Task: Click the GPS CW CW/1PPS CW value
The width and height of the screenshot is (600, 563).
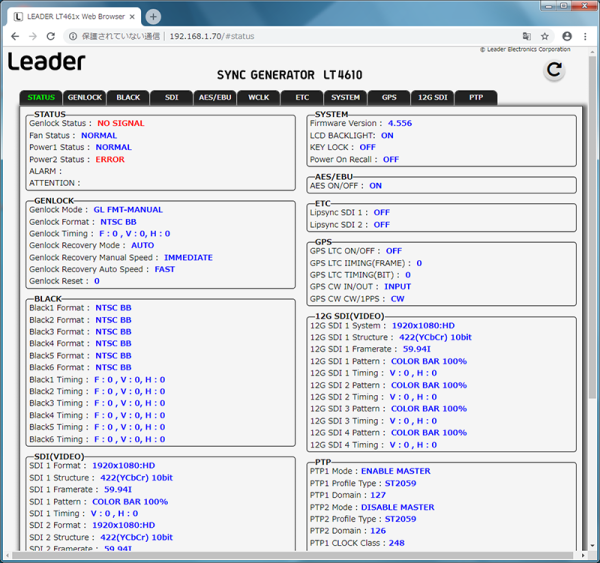Action: tap(397, 299)
